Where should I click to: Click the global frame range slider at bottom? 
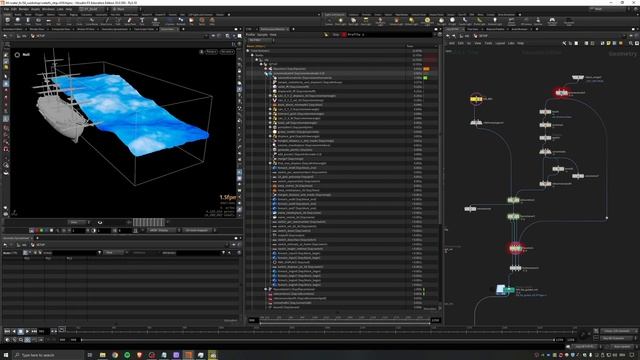point(318,340)
